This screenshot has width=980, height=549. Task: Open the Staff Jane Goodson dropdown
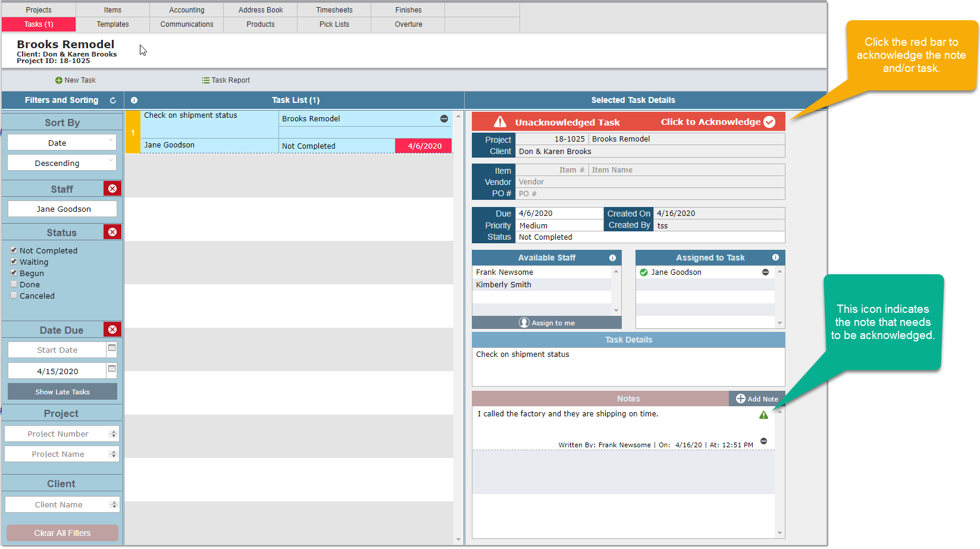coord(62,209)
